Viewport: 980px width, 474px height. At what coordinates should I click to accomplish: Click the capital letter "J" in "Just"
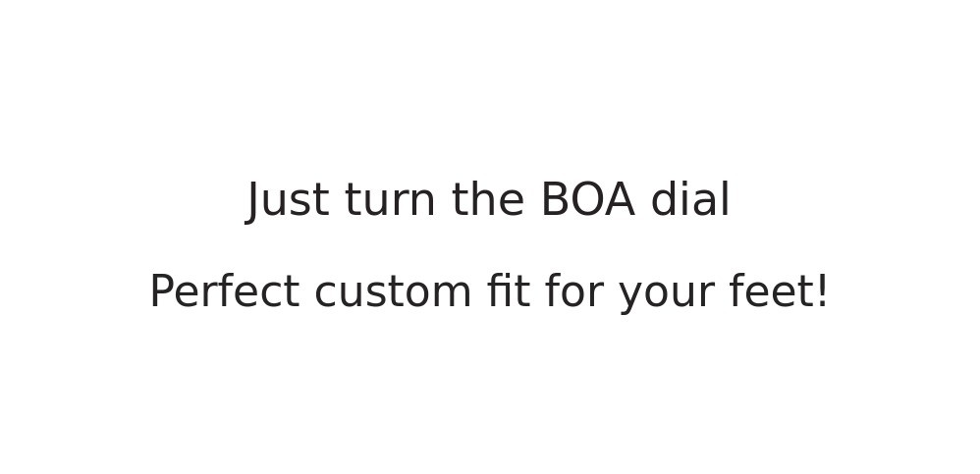(x=255, y=202)
